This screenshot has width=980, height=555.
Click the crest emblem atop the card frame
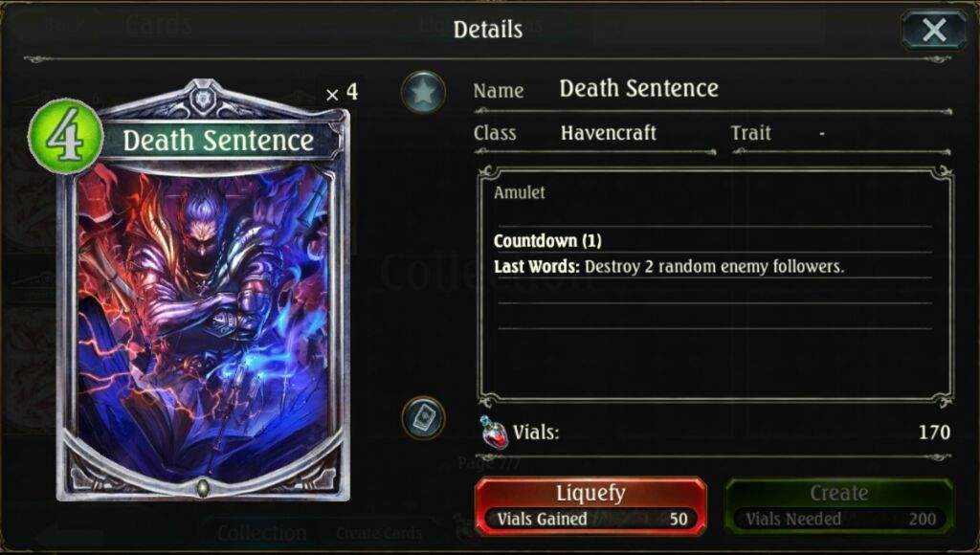(x=202, y=99)
